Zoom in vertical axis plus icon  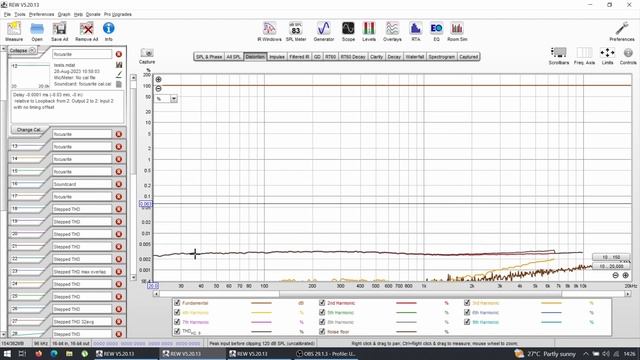[x=158, y=80]
